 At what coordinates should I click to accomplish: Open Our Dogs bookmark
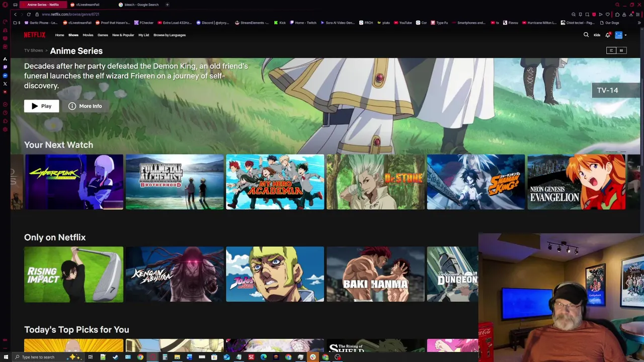609,23
